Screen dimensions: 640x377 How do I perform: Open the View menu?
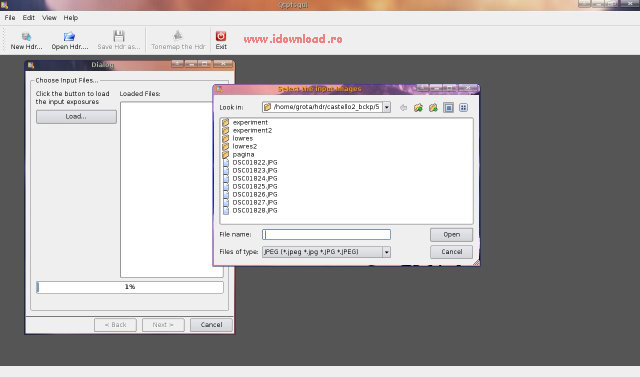point(49,18)
